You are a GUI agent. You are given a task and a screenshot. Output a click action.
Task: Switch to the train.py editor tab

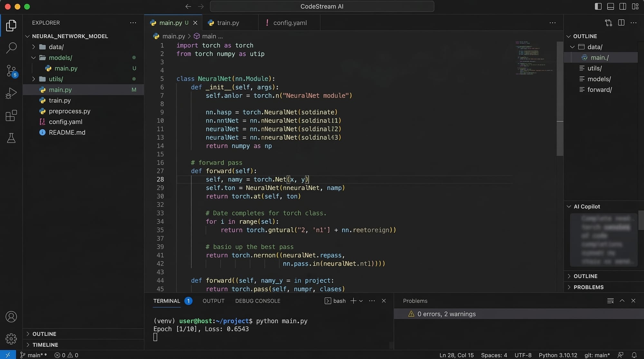[x=228, y=23]
